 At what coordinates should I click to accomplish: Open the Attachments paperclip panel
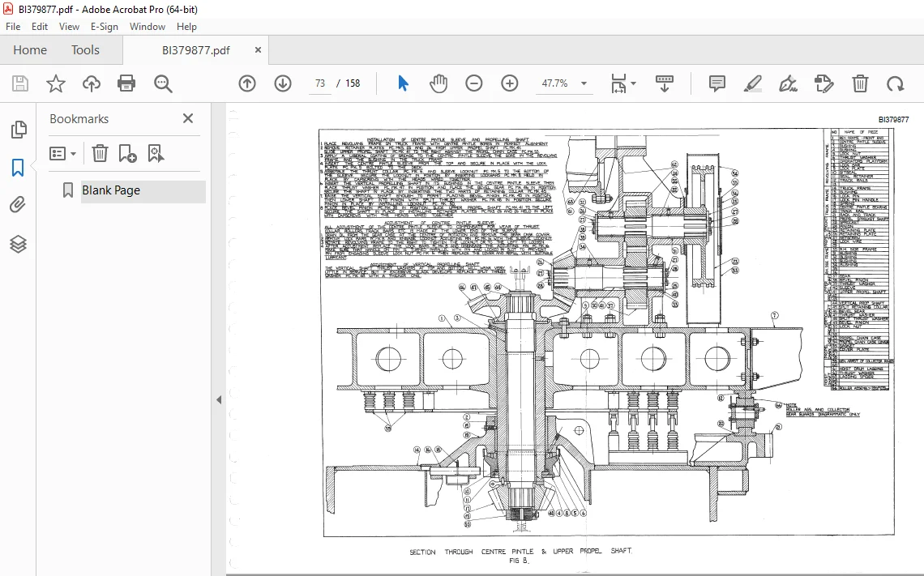(19, 205)
